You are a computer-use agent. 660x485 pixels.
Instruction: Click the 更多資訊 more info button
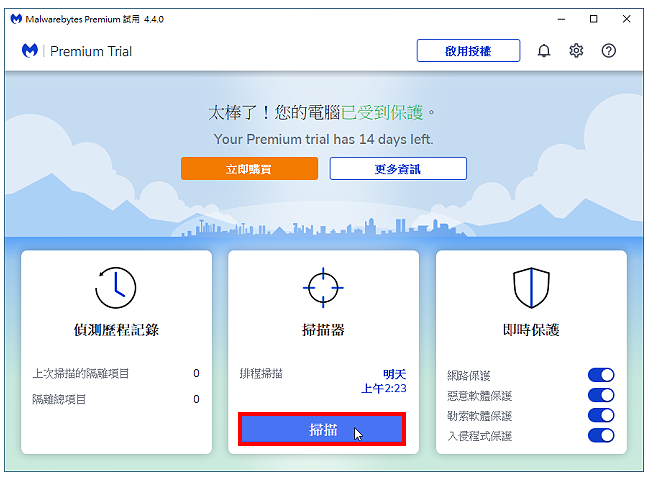coord(398,169)
